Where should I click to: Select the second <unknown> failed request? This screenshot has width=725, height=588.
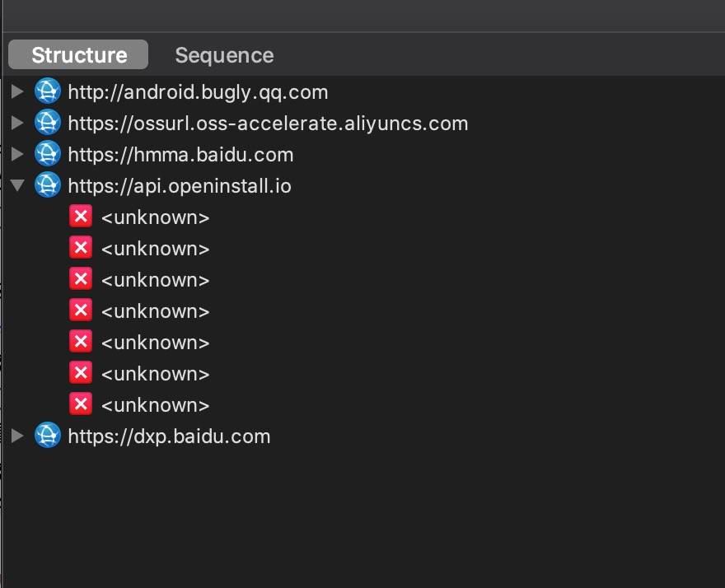(x=155, y=249)
